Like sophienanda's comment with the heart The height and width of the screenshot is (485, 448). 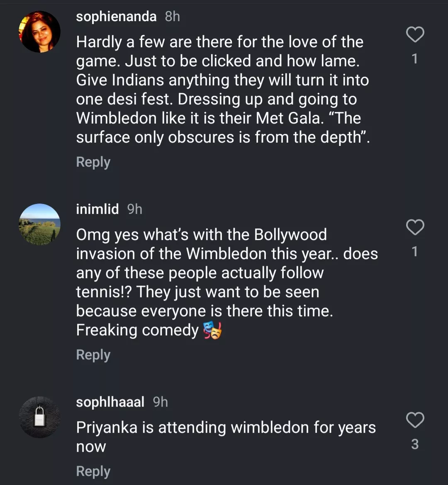415,35
